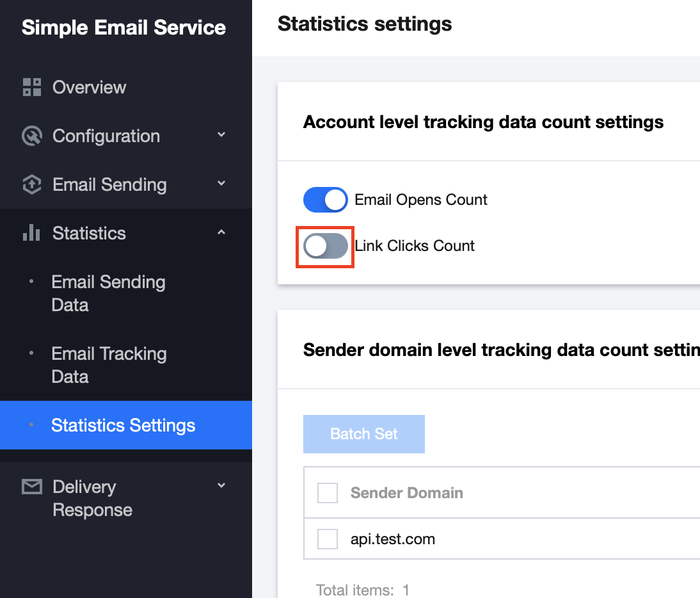Click the api.test.com domain entry
Viewport: 700px width, 598px height.
(392, 539)
